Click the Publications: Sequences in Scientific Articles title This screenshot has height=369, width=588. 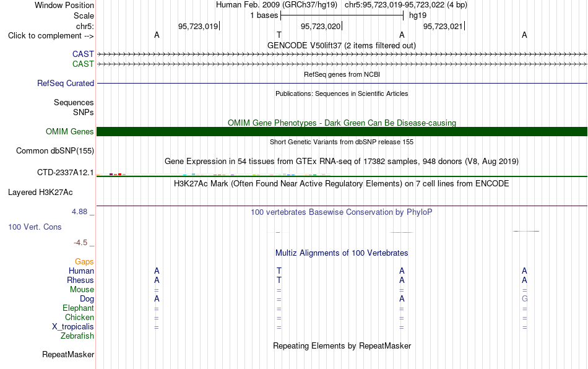[x=342, y=93]
